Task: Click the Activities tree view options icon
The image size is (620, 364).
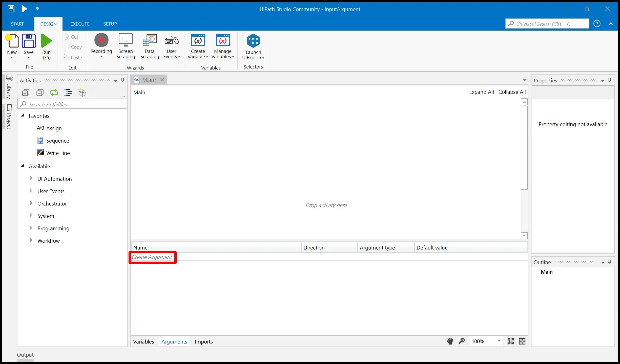Action: [68, 93]
